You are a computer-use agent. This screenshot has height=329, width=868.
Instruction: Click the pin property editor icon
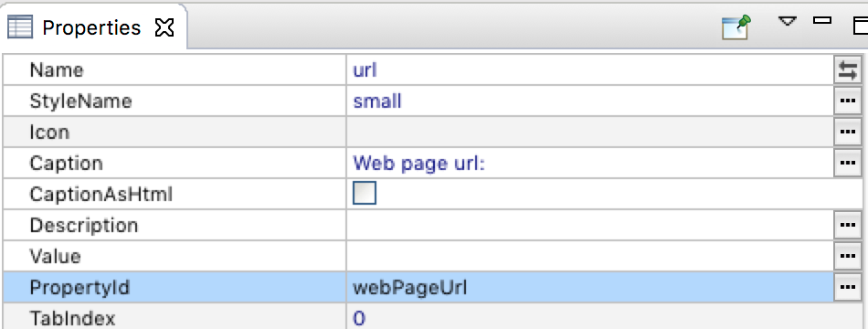(736, 27)
